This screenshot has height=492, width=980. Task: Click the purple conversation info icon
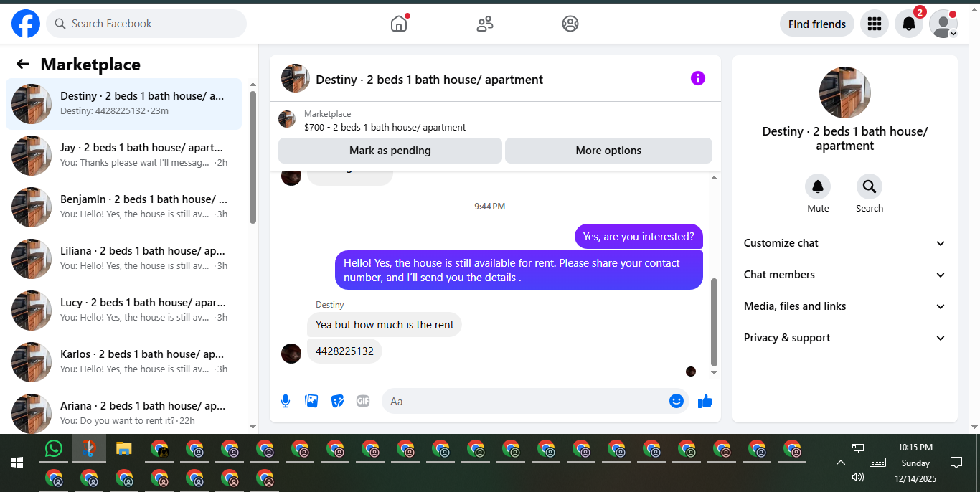(x=698, y=79)
